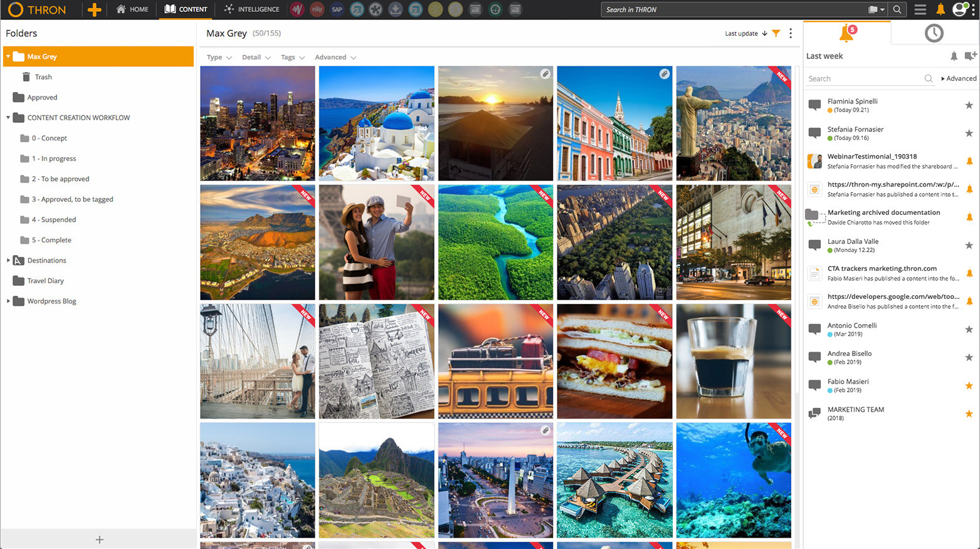Toggle star for Flaminia Spinelli
The height and width of the screenshot is (549, 980).
(x=969, y=105)
